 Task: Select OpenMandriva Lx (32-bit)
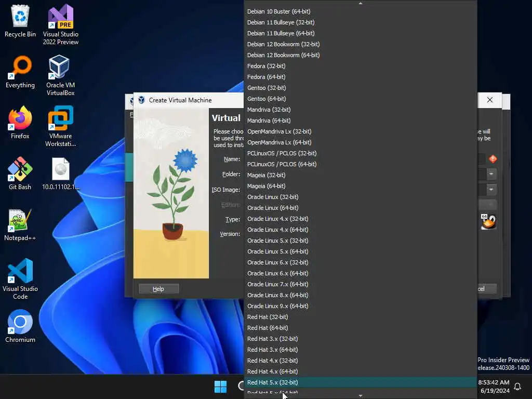(x=361, y=131)
